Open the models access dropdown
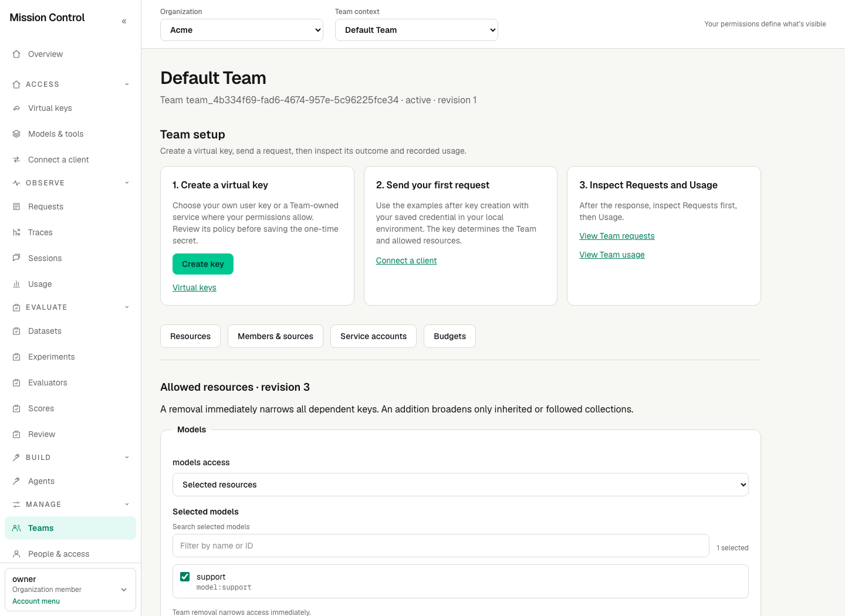845x616 pixels. coord(461,485)
